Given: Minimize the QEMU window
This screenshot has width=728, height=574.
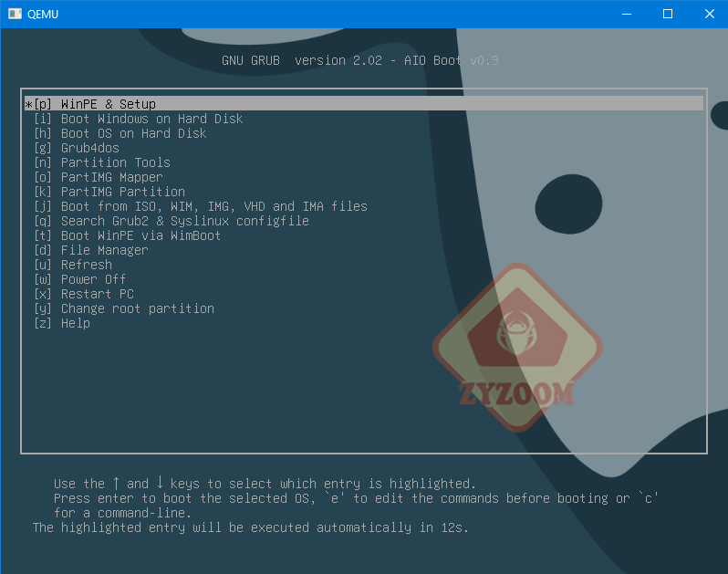Looking at the screenshot, I should 627,14.
